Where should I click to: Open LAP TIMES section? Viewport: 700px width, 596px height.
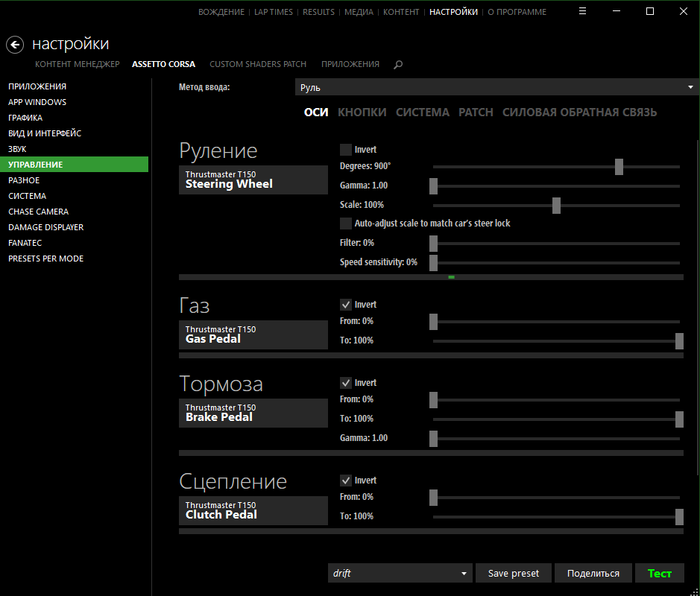click(273, 12)
